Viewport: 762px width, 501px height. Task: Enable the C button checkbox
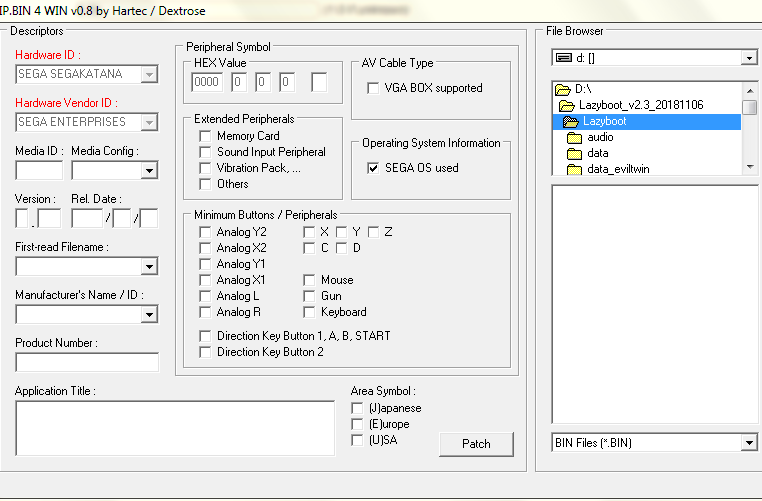pos(309,248)
